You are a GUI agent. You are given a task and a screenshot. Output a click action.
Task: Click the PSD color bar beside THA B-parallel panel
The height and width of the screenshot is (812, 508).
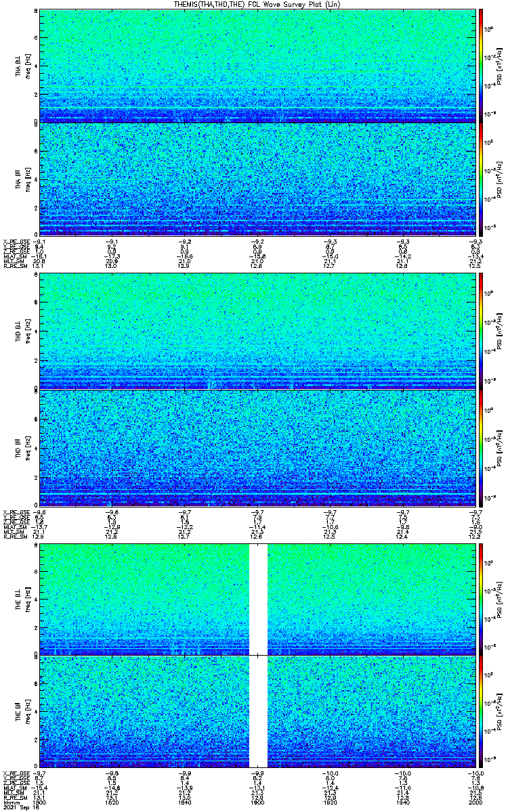click(481, 179)
